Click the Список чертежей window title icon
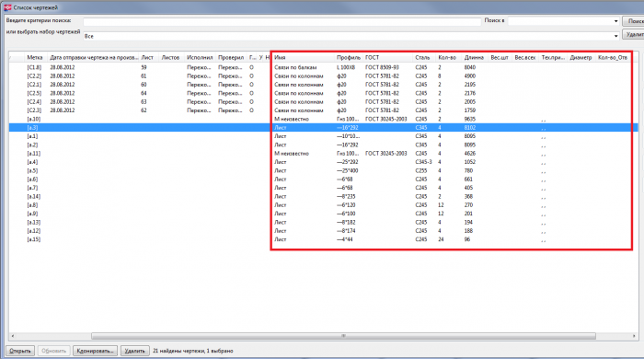Viewport: 644px width, 359px height. (7, 7)
